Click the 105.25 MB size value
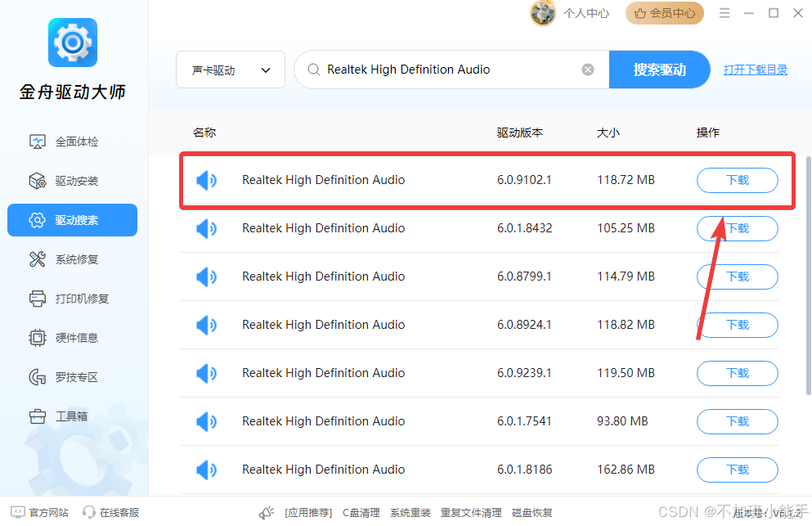 coord(626,228)
